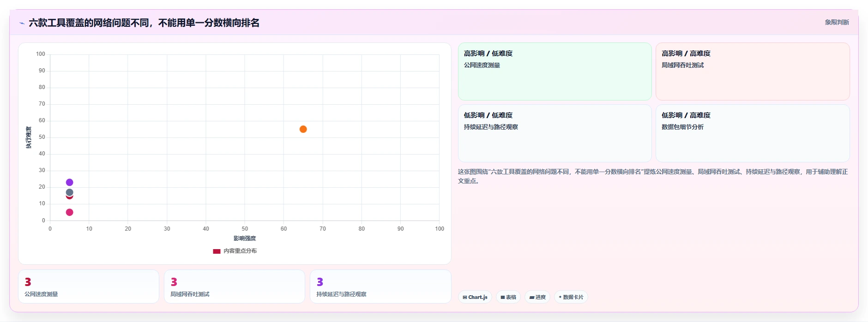Select the 持续延迟与路径观察 stat card
868x322 pixels.
(x=380, y=286)
